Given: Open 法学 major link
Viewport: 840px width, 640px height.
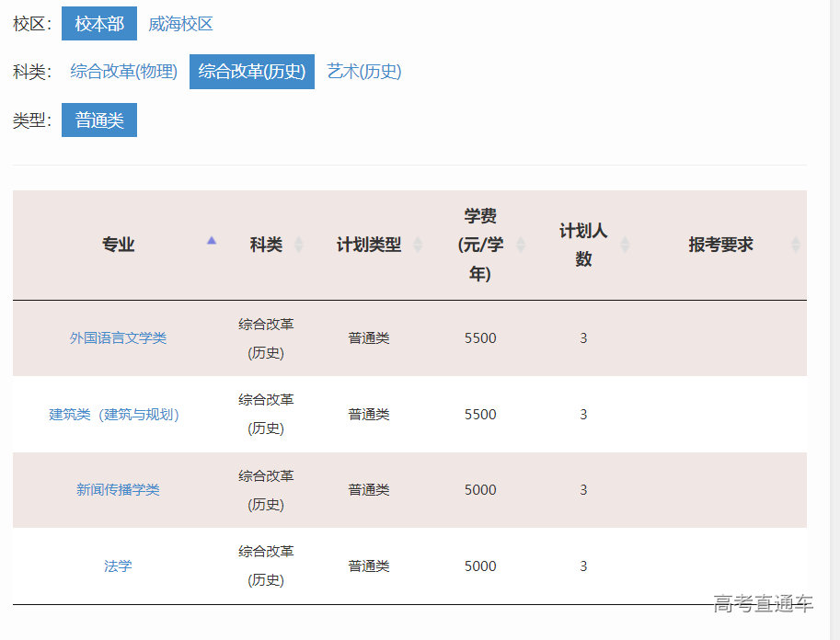Looking at the screenshot, I should [118, 566].
